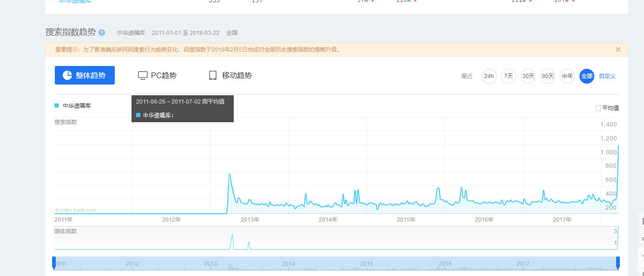Click the 搜索指数 axis label
Screen dimensions: 644x276
point(66,122)
